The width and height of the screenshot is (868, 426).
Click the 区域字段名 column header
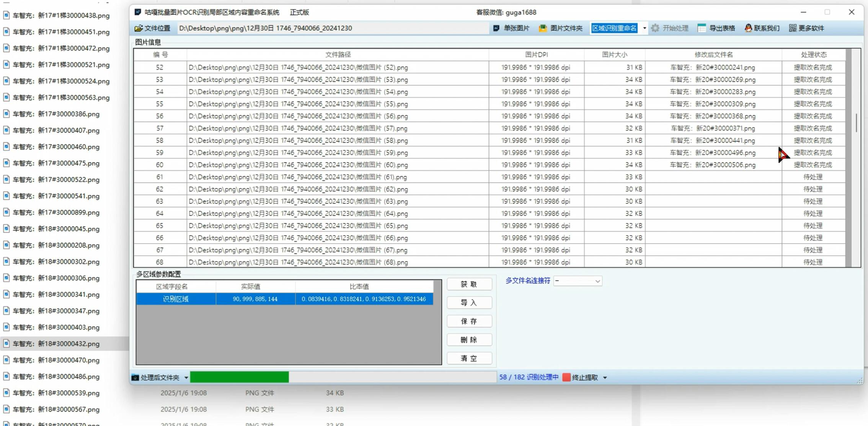[176, 286]
